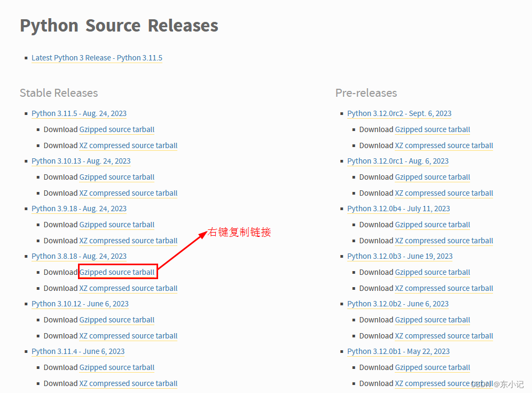Image resolution: width=532 pixels, height=393 pixels.
Task: Download Gzipped source tarball for Python 3.11.5
Action: (117, 129)
